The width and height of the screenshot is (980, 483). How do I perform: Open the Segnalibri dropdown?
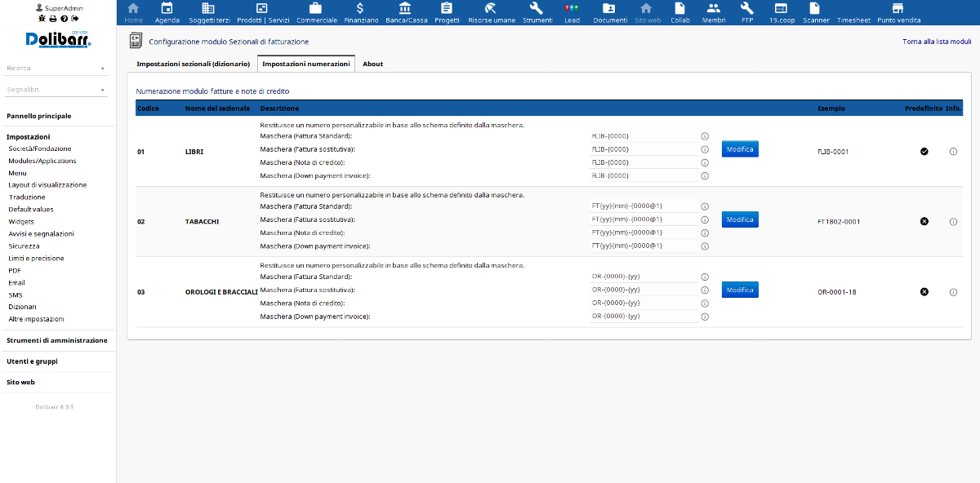click(57, 90)
